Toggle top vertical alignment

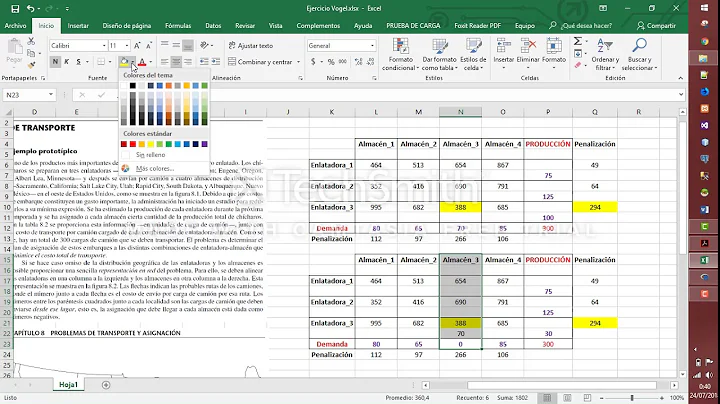(164, 45)
